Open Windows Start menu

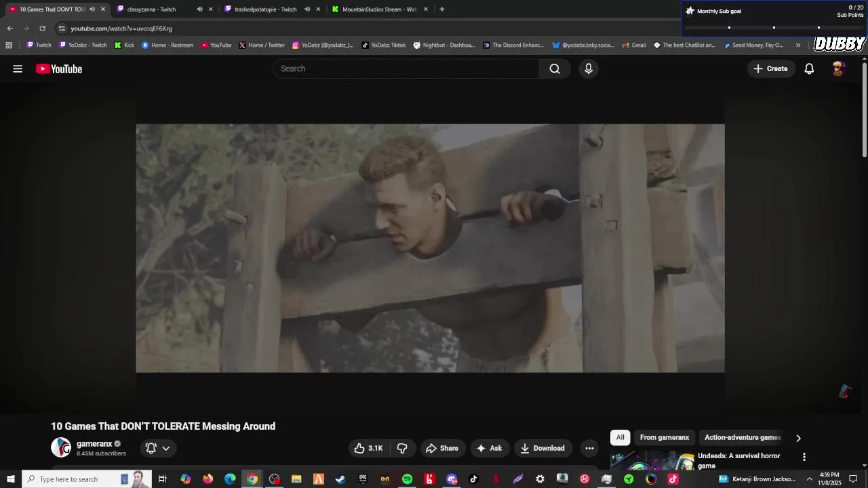coord(11,479)
